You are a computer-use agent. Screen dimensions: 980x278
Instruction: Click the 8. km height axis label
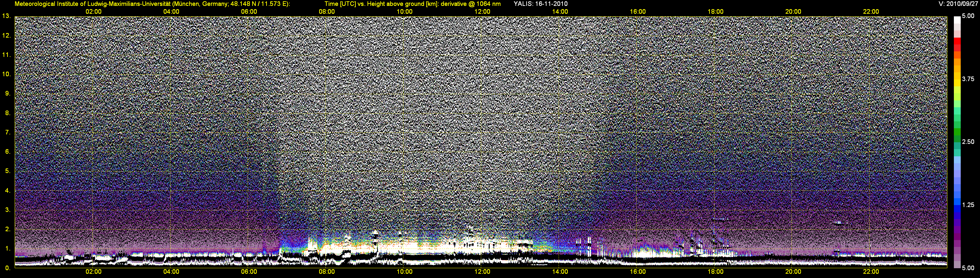(8, 113)
